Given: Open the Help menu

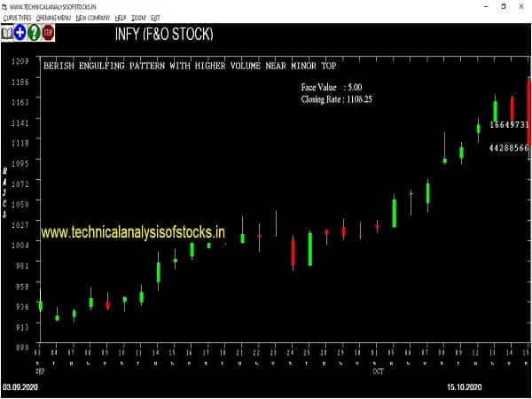Looking at the screenshot, I should [x=120, y=17].
